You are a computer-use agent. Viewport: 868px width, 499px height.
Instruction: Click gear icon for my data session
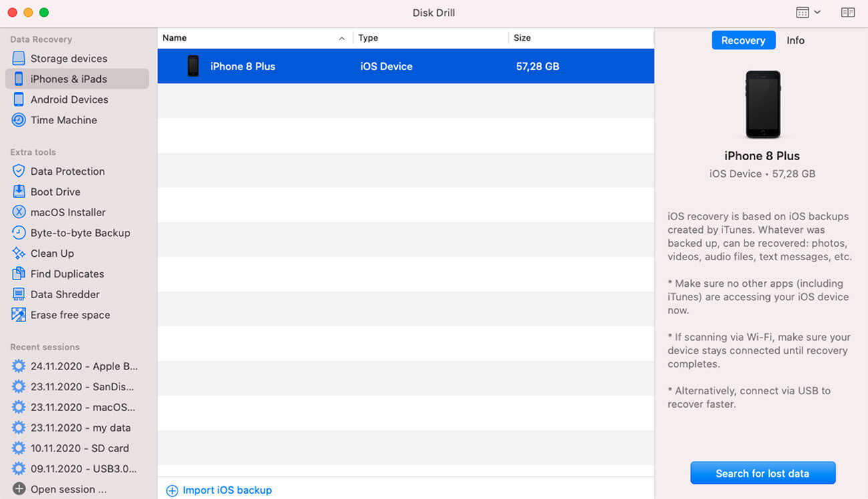coord(19,428)
